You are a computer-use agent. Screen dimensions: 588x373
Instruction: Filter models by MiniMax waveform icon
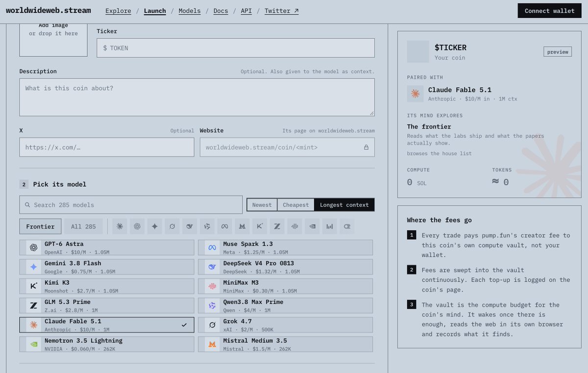click(295, 226)
